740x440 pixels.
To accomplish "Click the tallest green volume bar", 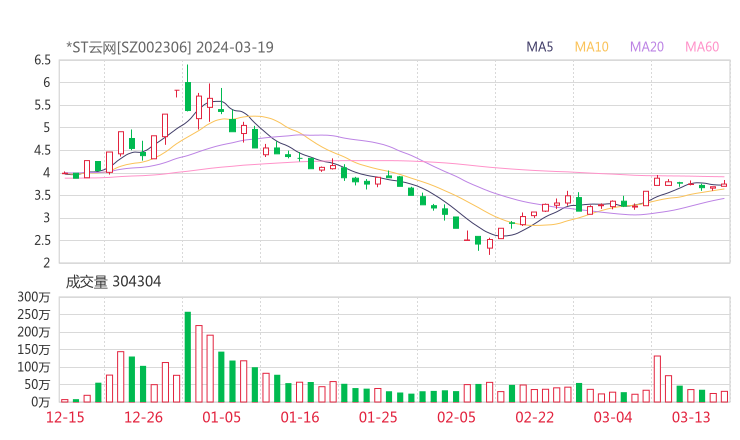I will [x=188, y=357].
